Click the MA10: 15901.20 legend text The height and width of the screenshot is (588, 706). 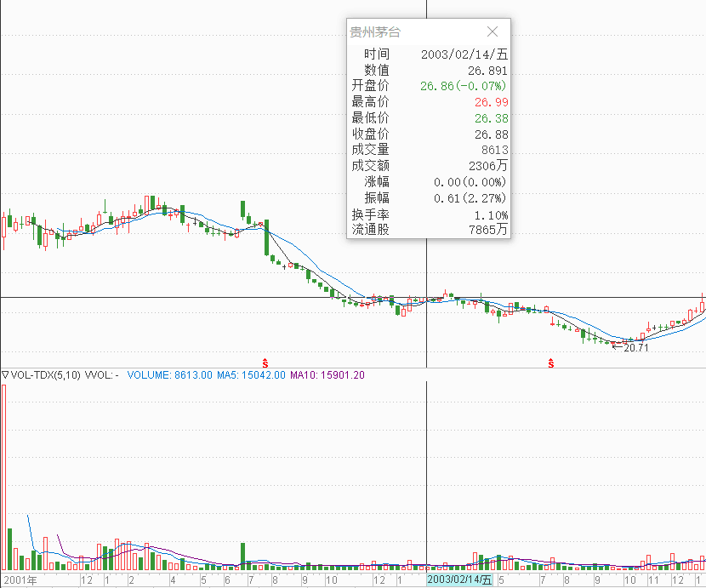point(327,374)
